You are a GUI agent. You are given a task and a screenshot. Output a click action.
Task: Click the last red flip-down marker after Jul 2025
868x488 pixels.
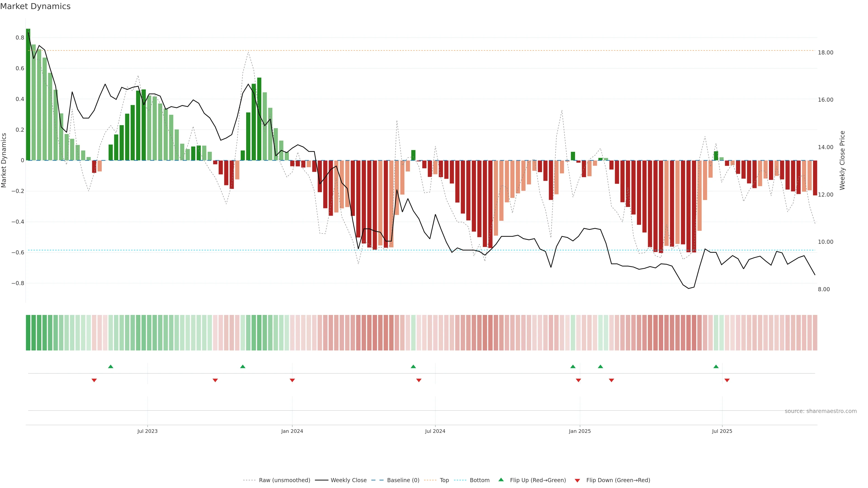(727, 380)
